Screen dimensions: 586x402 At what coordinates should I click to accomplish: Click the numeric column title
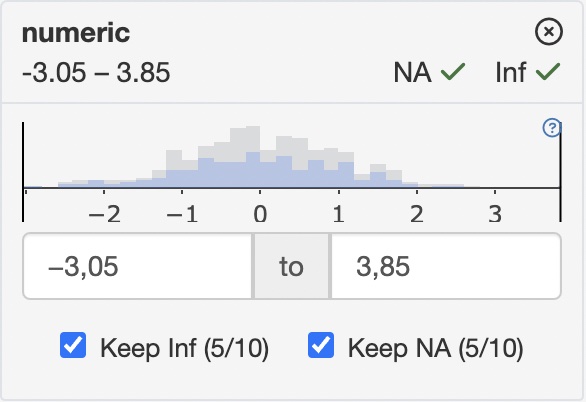[x=76, y=33]
